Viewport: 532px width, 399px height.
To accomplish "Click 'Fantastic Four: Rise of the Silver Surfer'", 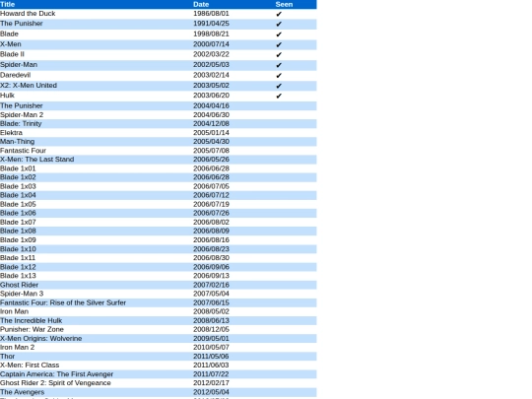I will (x=63, y=302).
